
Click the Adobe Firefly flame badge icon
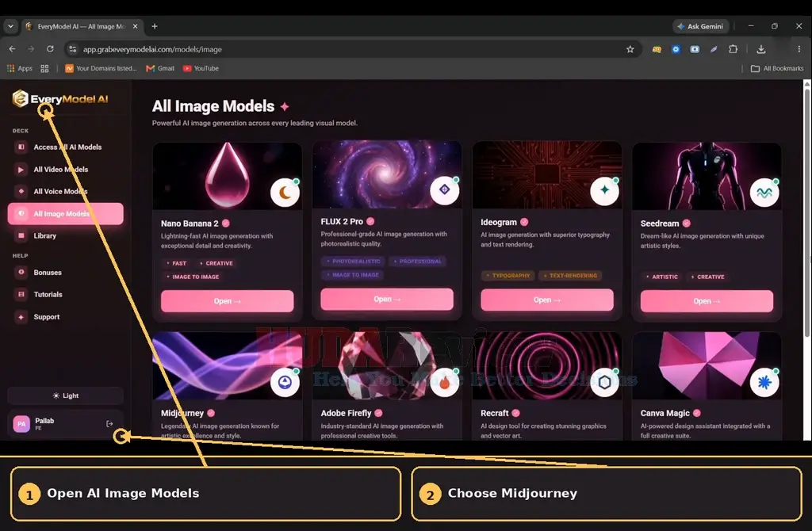tap(444, 383)
